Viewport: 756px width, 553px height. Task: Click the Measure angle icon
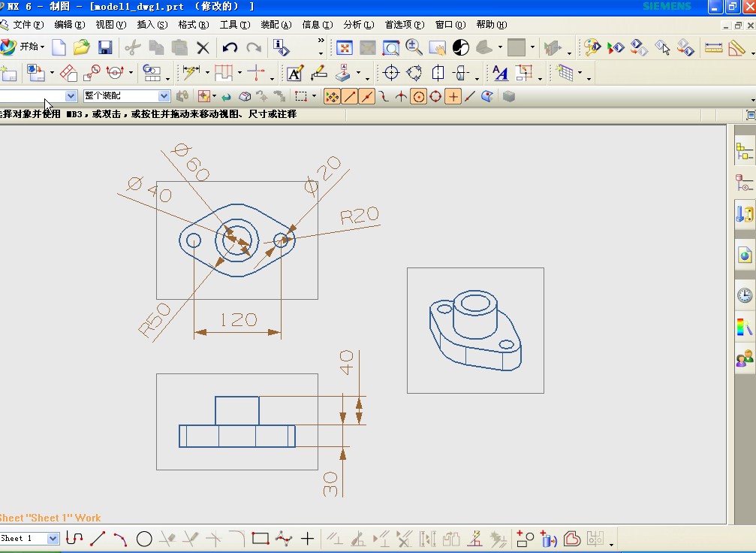coord(736,47)
